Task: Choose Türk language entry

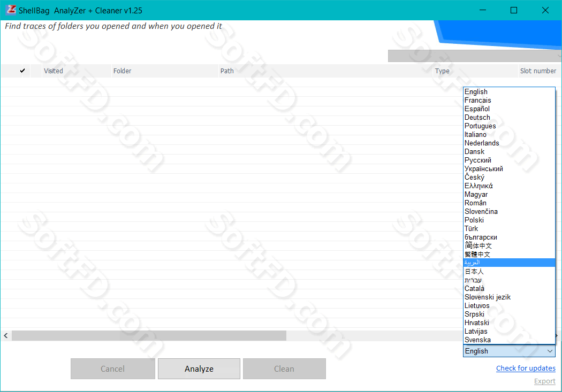Action: point(509,229)
